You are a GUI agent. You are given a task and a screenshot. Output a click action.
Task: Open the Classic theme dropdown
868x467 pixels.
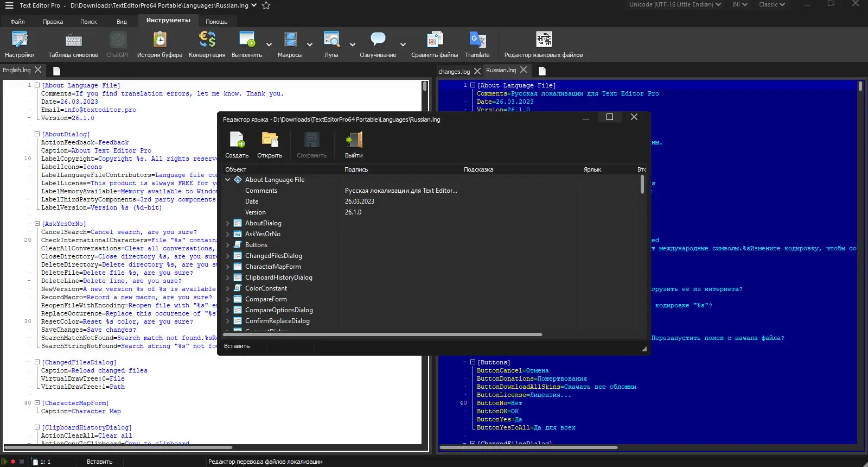(x=771, y=4)
